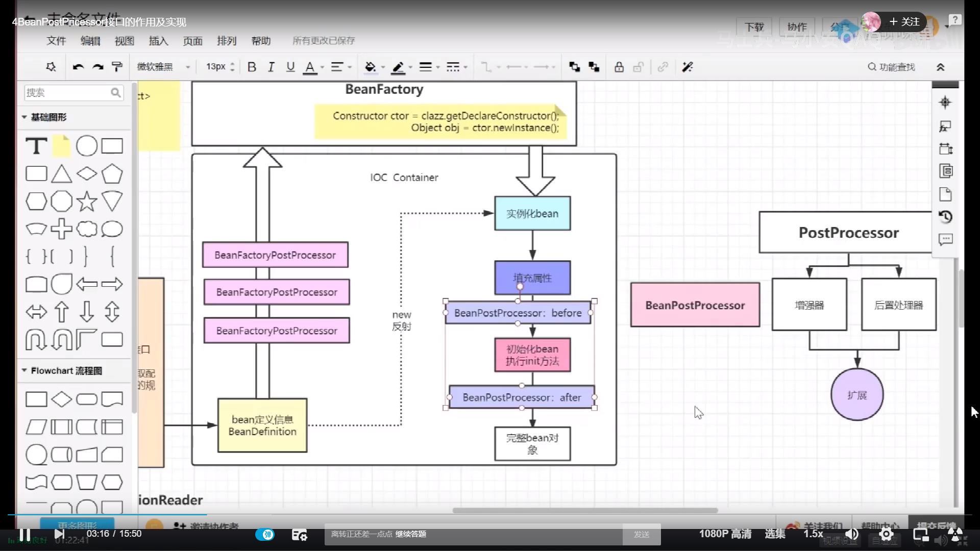Open 功能查找 feature search
This screenshot has width=980, height=551.
pyautogui.click(x=891, y=67)
